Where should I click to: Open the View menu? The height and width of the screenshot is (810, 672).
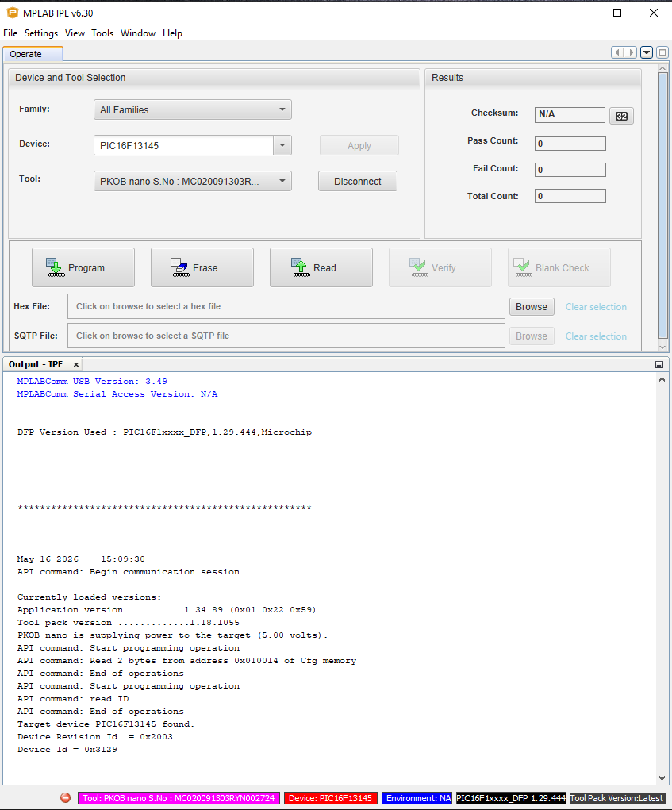point(75,33)
